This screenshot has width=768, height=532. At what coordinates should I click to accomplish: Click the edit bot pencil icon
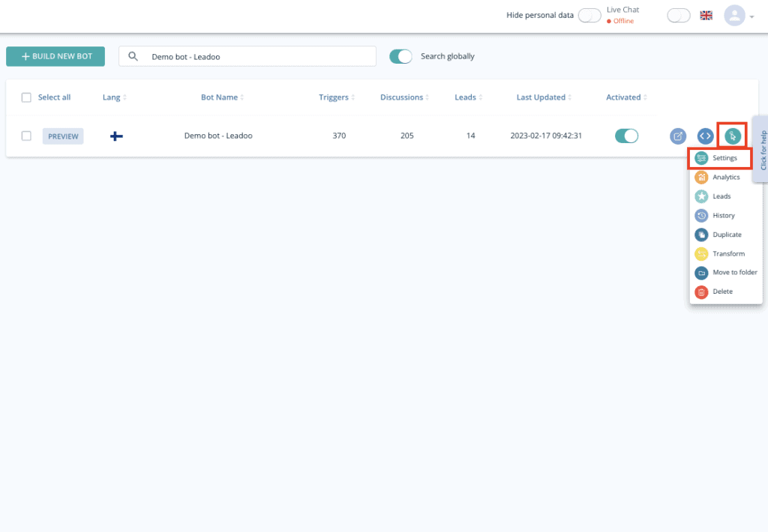click(678, 136)
